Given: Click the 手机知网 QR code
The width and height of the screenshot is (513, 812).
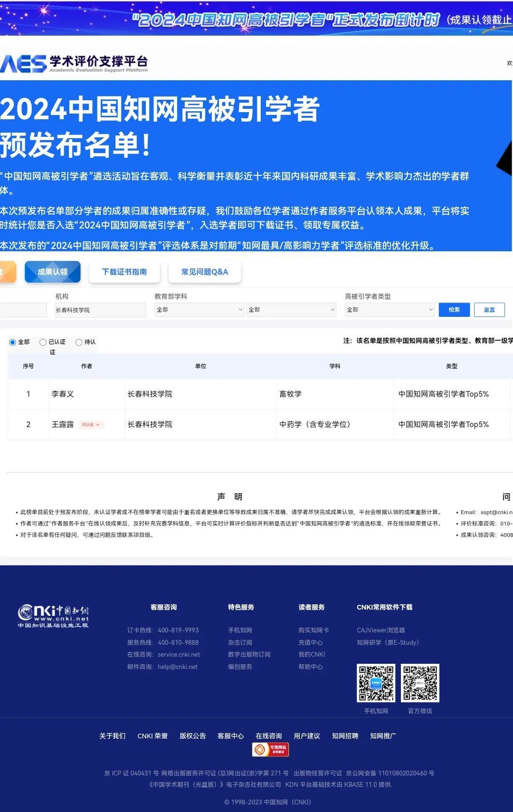Looking at the screenshot, I should pos(376,683).
